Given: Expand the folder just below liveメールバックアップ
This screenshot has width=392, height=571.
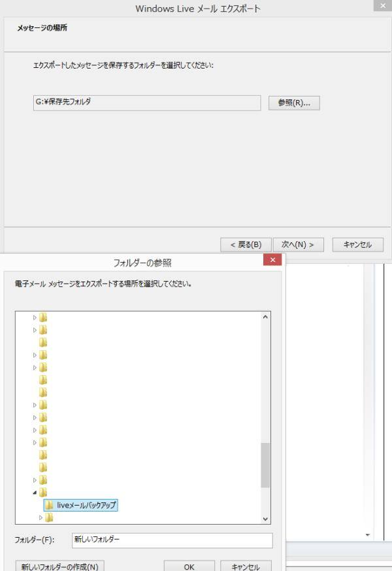Looking at the screenshot, I should (41, 517).
